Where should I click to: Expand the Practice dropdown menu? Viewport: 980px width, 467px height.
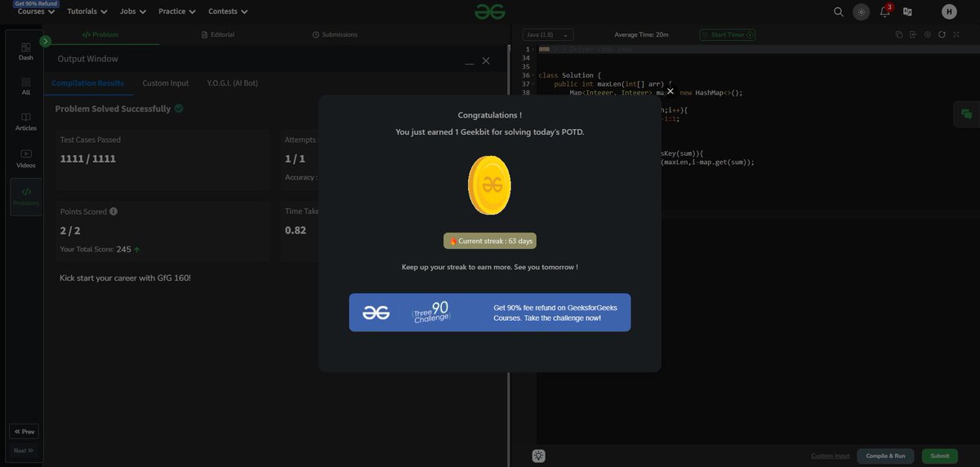(x=178, y=11)
